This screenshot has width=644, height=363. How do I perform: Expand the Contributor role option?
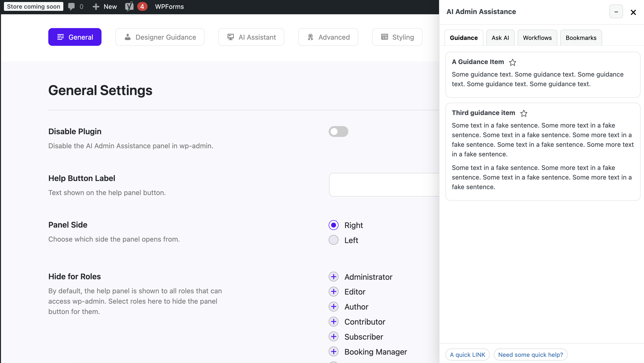pyautogui.click(x=334, y=322)
